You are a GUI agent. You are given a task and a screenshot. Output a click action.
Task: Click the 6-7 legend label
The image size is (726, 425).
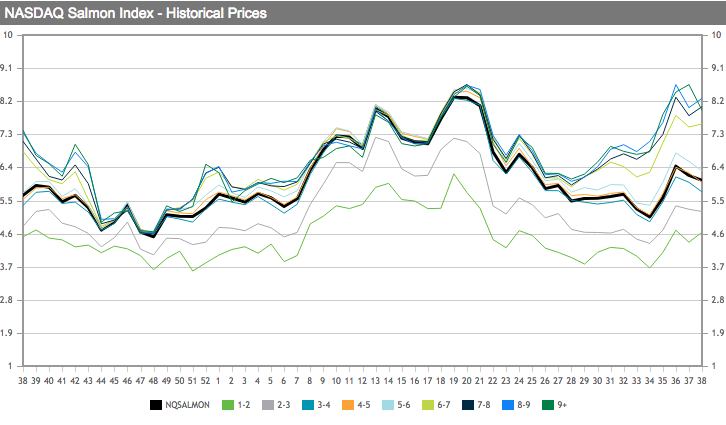pos(444,405)
